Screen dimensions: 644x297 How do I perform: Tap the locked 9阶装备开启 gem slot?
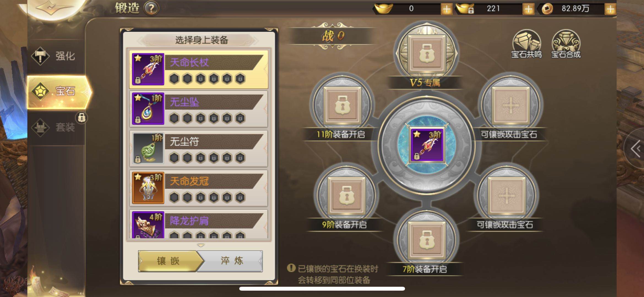click(x=346, y=196)
